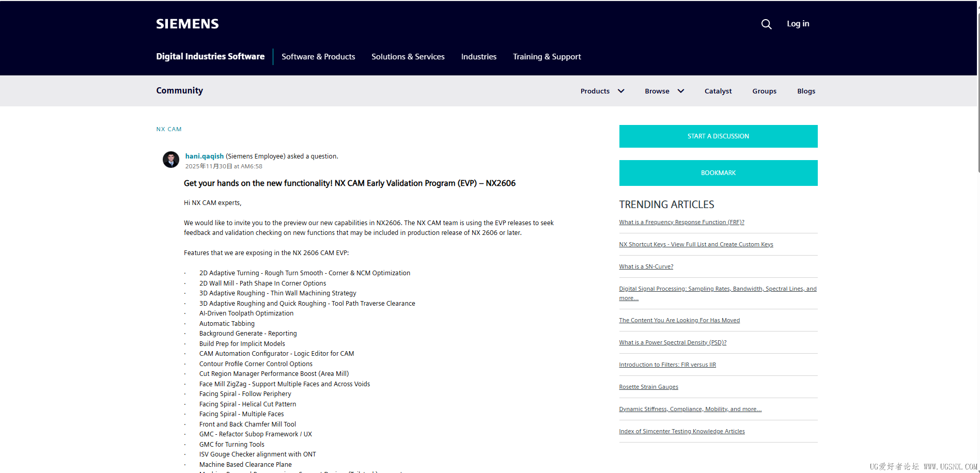Click the post timestamp '2025年11月30日 at AM6:58'
The height and width of the screenshot is (473, 980).
coord(224,166)
